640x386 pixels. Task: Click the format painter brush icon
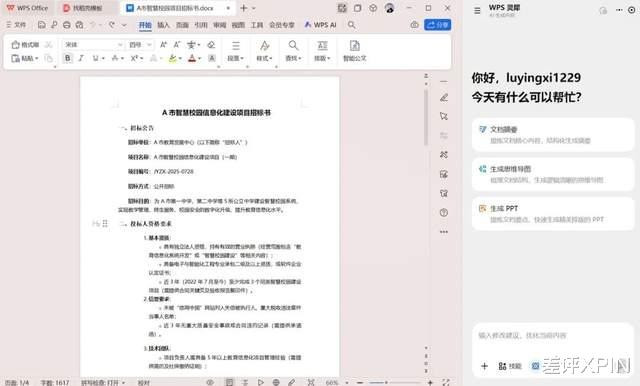tap(15, 44)
